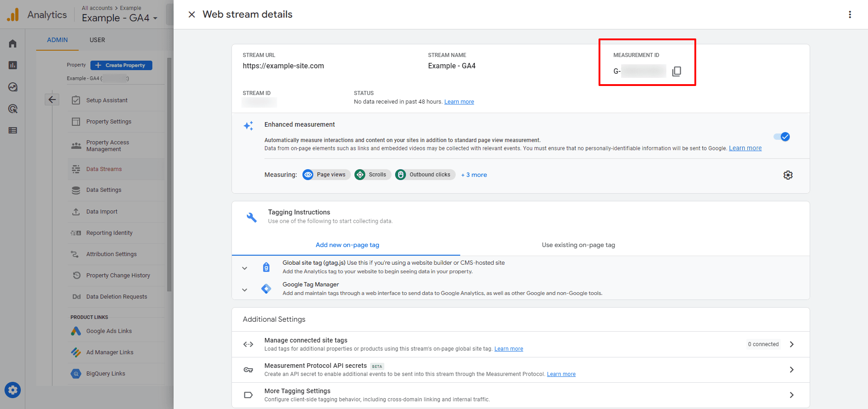Open Data Deletion Requests
Screen dimensions: 868x409
pos(116,297)
